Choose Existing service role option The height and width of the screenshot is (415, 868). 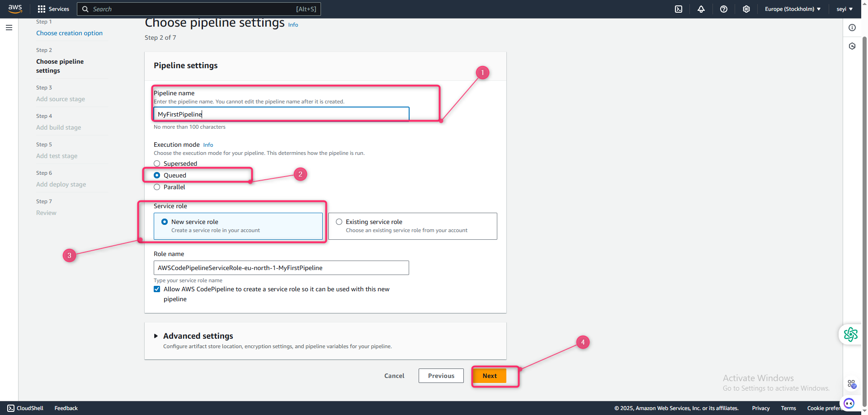[413, 226]
